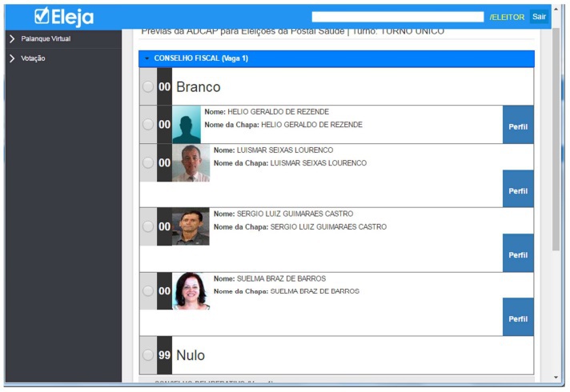
Task: Click the Sair logout button
Action: [x=540, y=17]
